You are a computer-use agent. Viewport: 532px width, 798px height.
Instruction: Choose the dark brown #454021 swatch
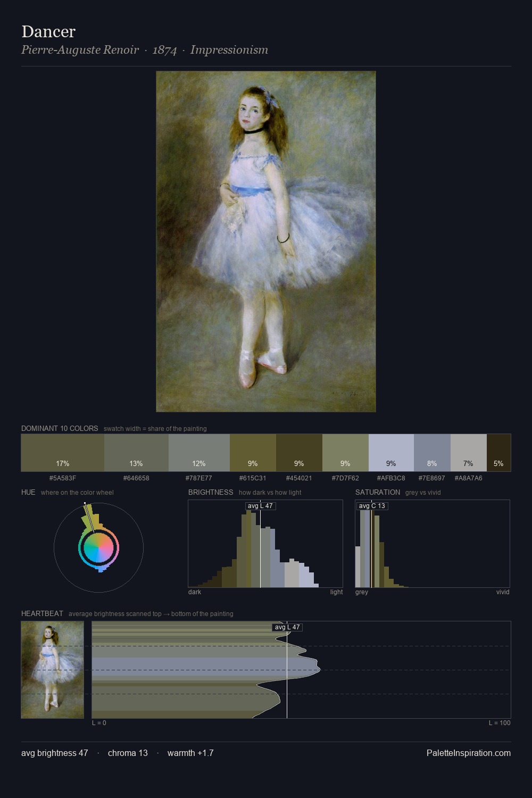[x=299, y=453]
